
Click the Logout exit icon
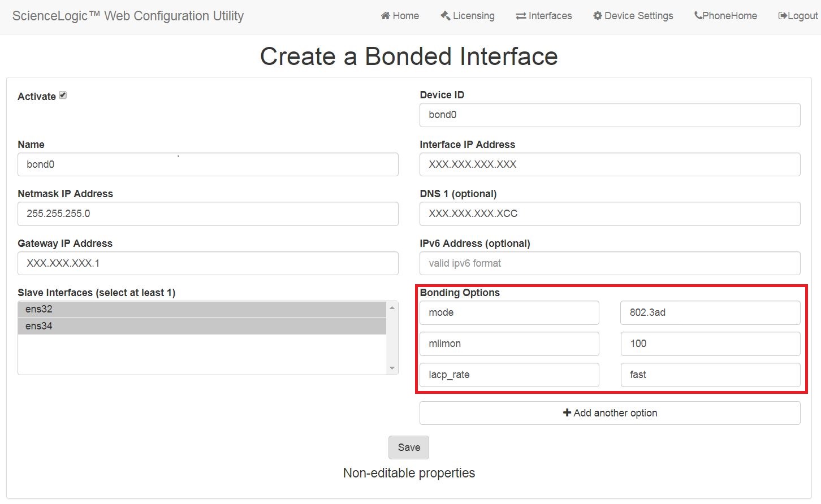(x=783, y=16)
